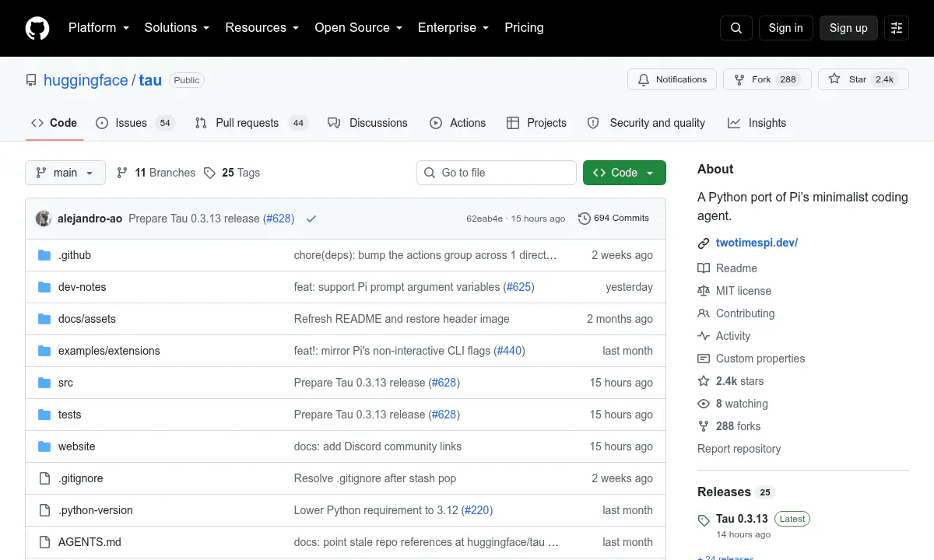Open the Custom properties link
934x560 pixels.
(x=760, y=359)
